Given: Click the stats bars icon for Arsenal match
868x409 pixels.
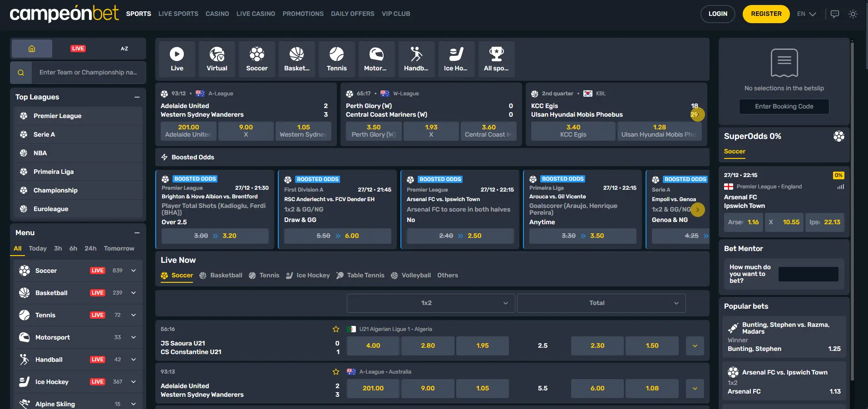Looking at the screenshot, I should click(840, 187).
